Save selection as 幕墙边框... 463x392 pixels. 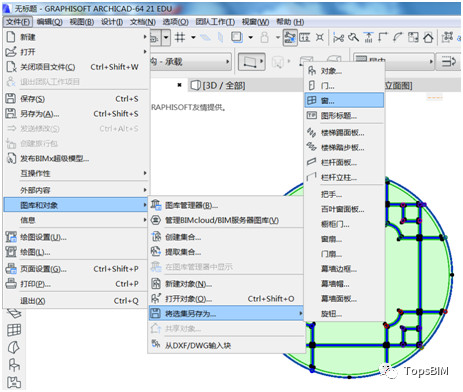click(x=344, y=269)
